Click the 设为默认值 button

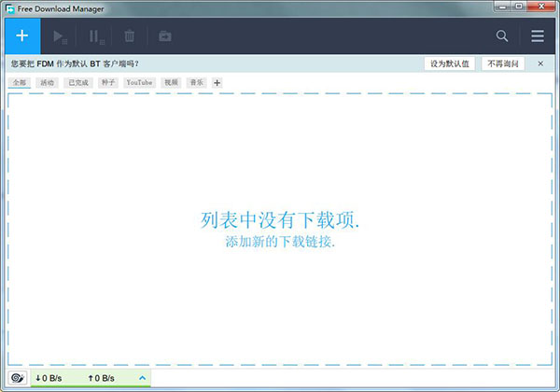(451, 63)
